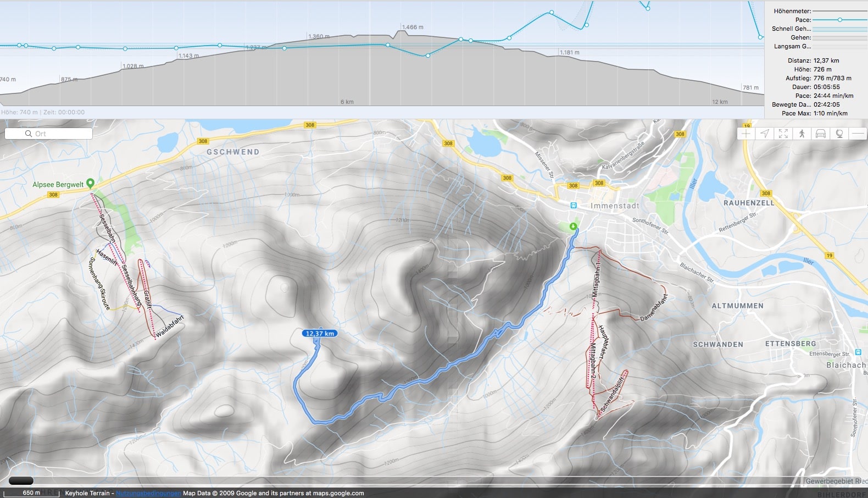This screenshot has width=868, height=498.
Task: Click the Mittagbahn 1 lift label
Action: click(x=596, y=279)
